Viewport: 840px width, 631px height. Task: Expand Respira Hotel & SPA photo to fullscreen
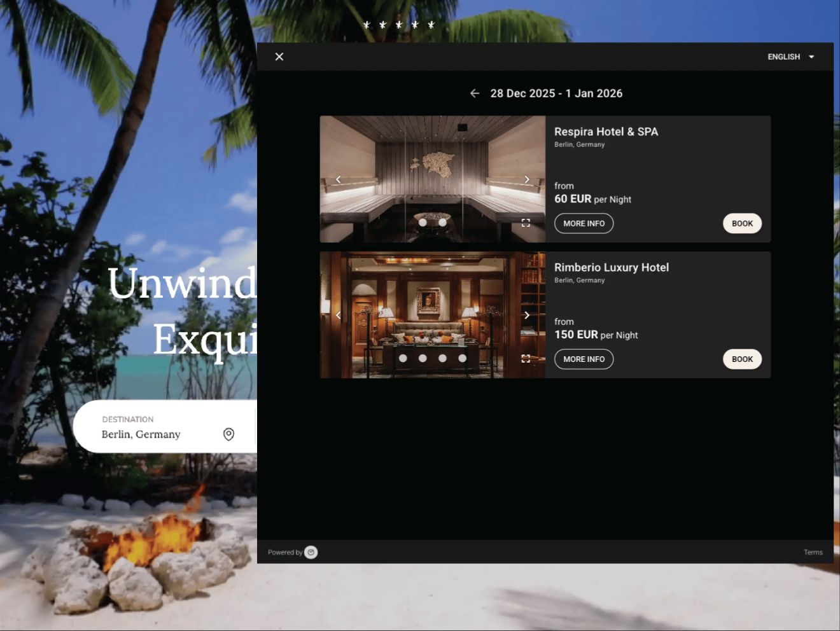(526, 223)
